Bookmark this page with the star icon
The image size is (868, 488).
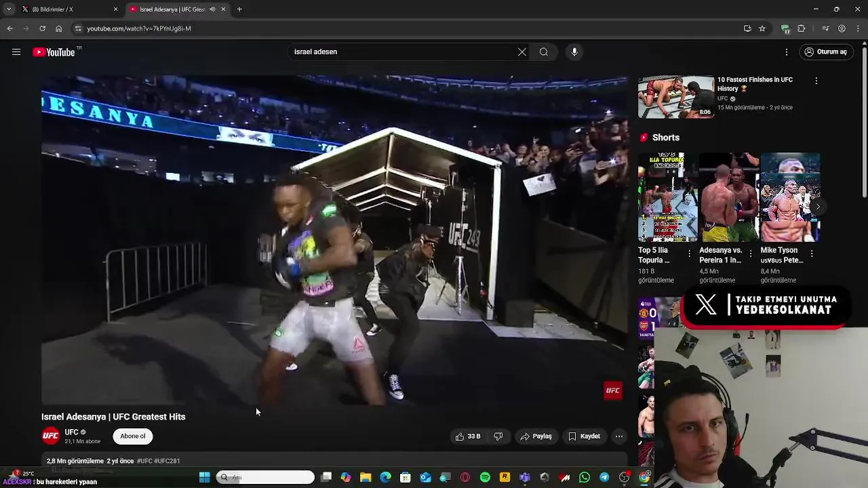point(762,28)
